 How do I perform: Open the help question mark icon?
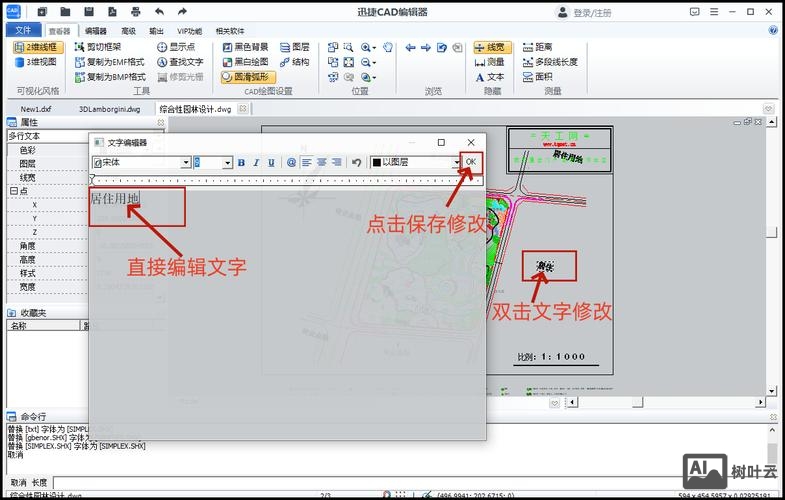(x=772, y=31)
